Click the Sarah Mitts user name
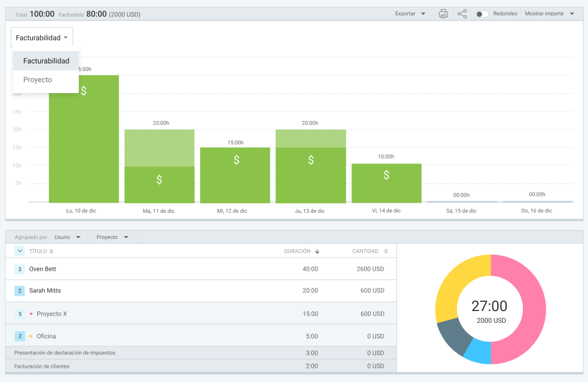 [x=45, y=291]
